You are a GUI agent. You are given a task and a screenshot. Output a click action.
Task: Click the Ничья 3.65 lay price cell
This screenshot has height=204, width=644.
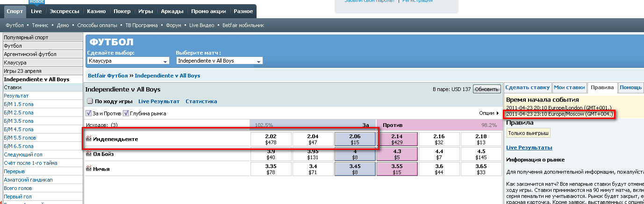click(481, 169)
